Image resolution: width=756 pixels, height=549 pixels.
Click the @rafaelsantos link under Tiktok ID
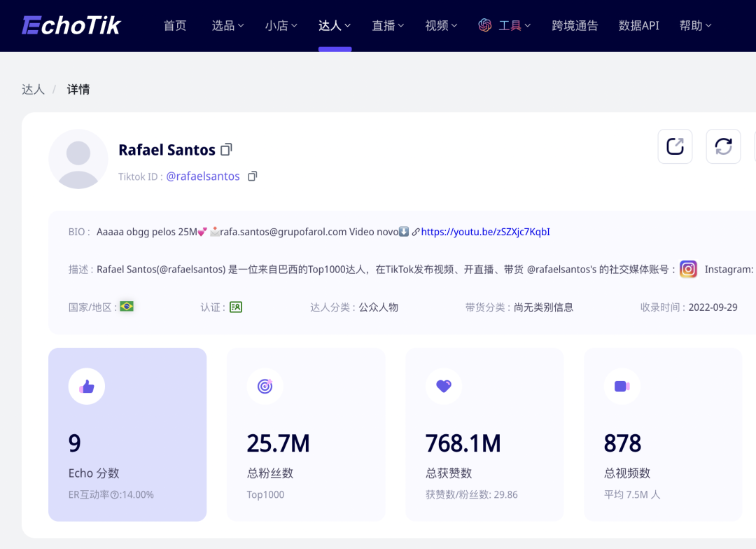coord(202,176)
